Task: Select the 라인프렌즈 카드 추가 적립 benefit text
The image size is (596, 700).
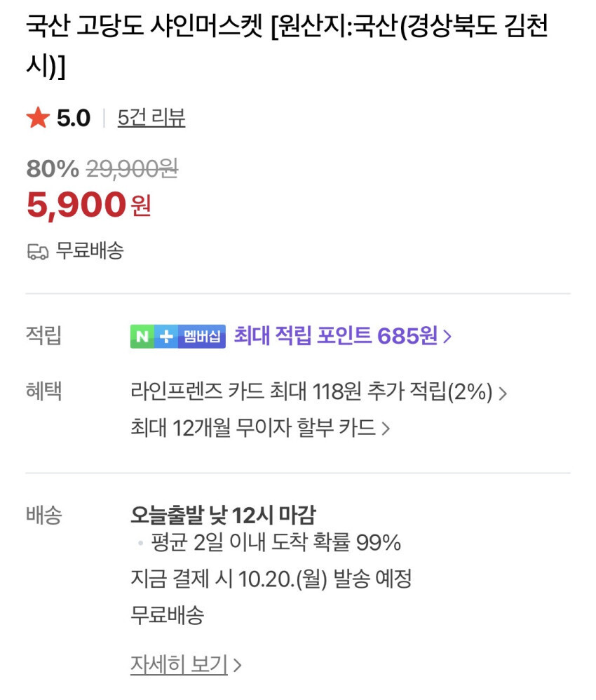Action: (x=311, y=392)
